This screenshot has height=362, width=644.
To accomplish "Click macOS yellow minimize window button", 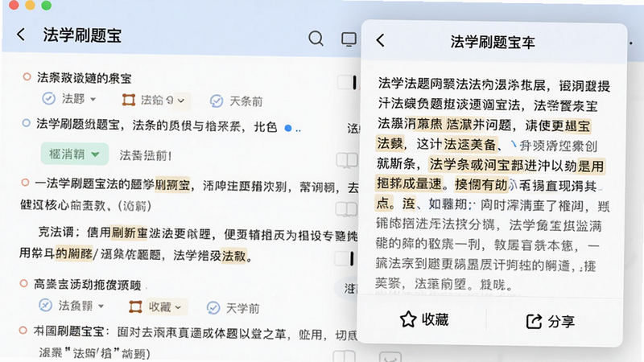I will point(30,5).
